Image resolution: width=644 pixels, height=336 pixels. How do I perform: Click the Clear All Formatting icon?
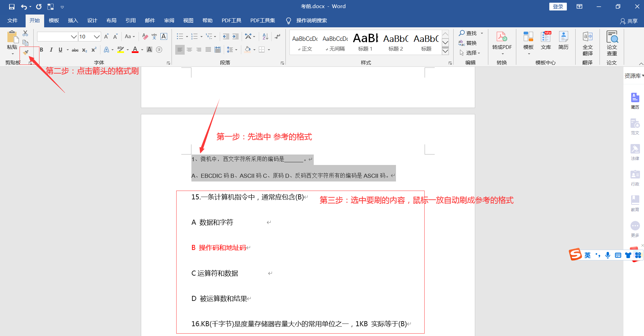click(145, 36)
